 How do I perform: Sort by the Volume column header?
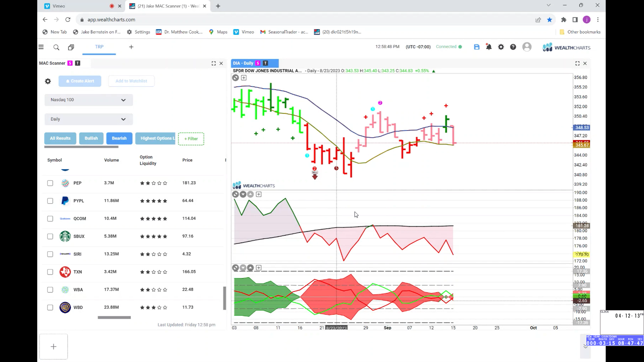coord(111,160)
